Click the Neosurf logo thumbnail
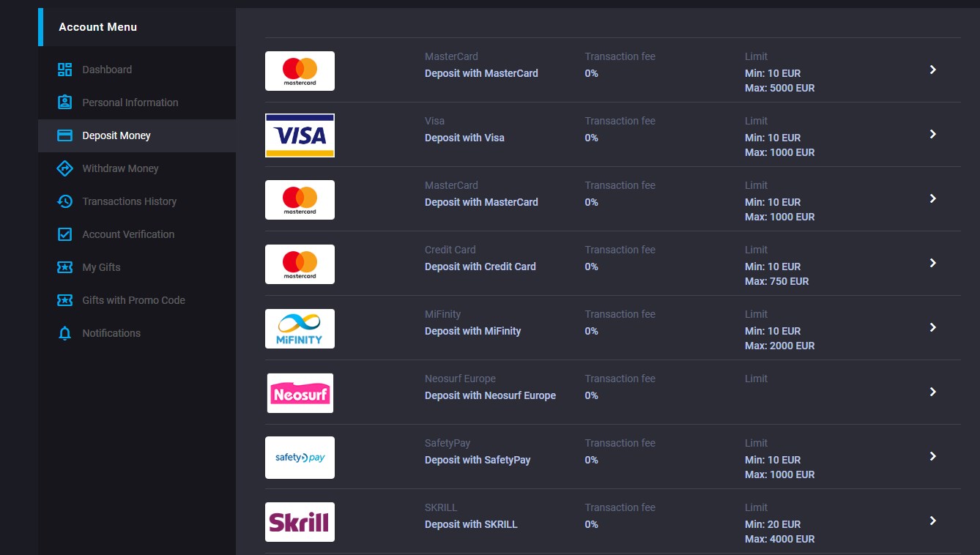This screenshot has width=980, height=555. [x=300, y=393]
